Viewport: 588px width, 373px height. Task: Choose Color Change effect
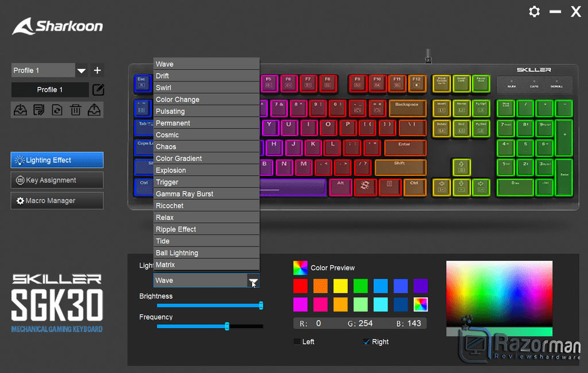point(206,99)
